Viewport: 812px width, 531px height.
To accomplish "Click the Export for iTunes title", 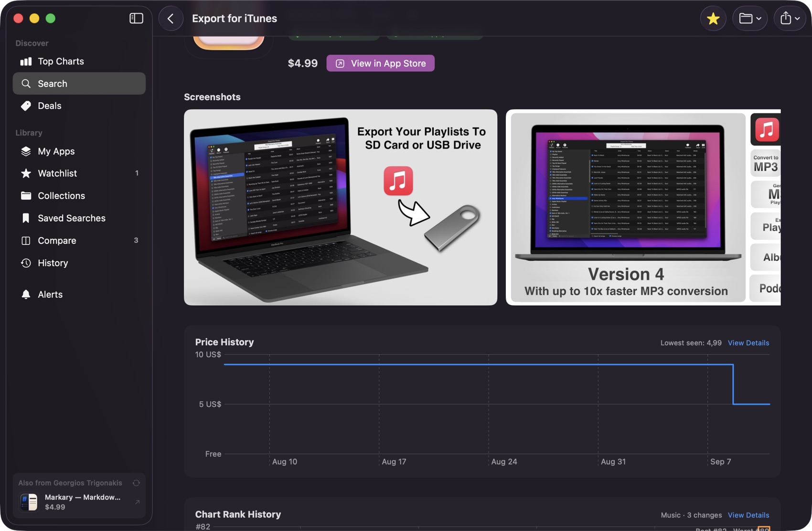I will (235, 18).
